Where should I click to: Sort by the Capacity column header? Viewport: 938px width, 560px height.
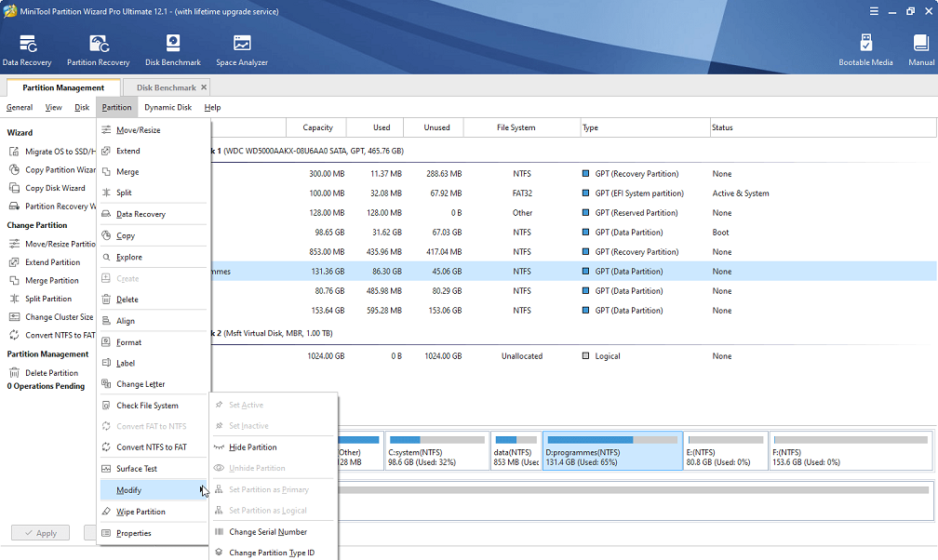317,127
